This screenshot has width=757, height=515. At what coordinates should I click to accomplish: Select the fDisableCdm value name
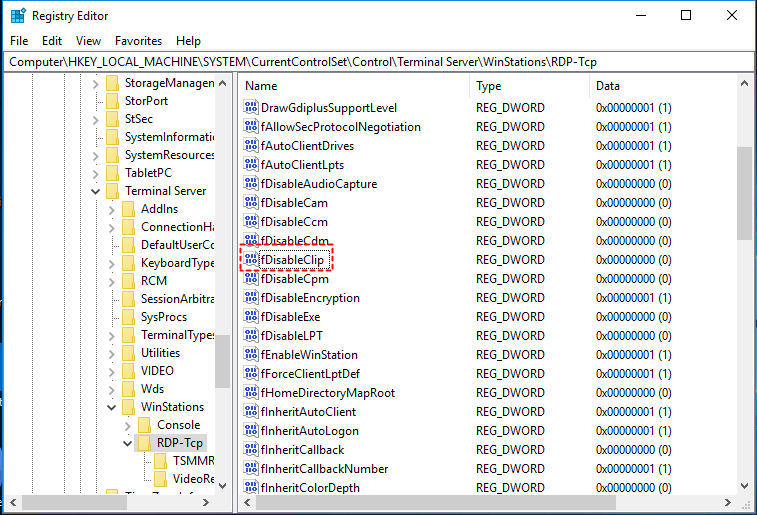(x=294, y=240)
